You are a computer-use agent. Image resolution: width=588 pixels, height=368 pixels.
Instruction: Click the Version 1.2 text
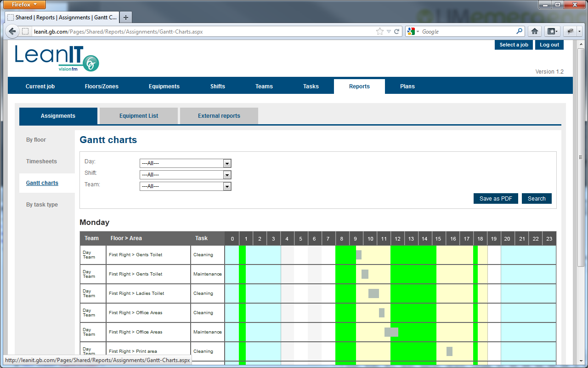pos(549,72)
